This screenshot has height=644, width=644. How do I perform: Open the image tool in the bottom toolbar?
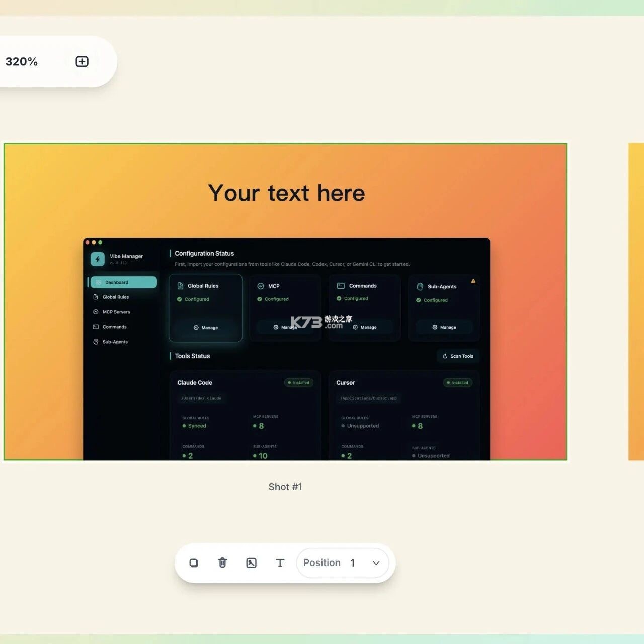[252, 562]
